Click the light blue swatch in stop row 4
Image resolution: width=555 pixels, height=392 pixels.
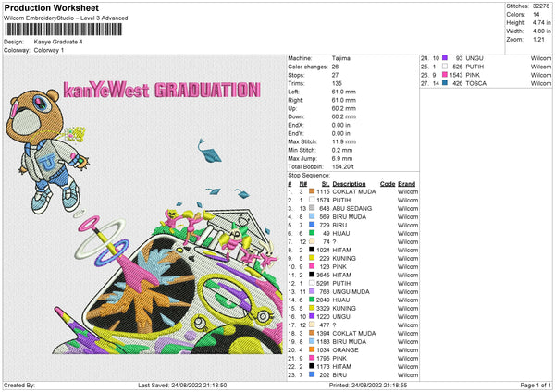pyautogui.click(x=312, y=216)
